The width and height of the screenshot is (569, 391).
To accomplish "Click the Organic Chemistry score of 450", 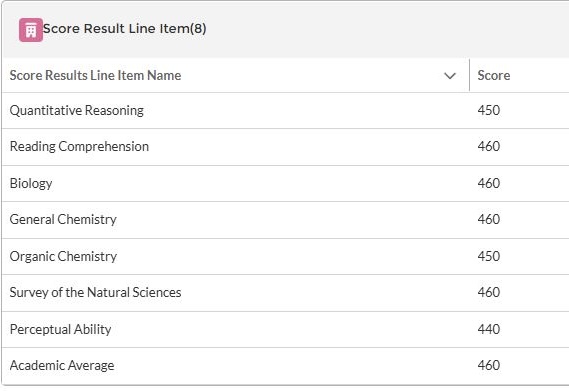I will 488,256.
